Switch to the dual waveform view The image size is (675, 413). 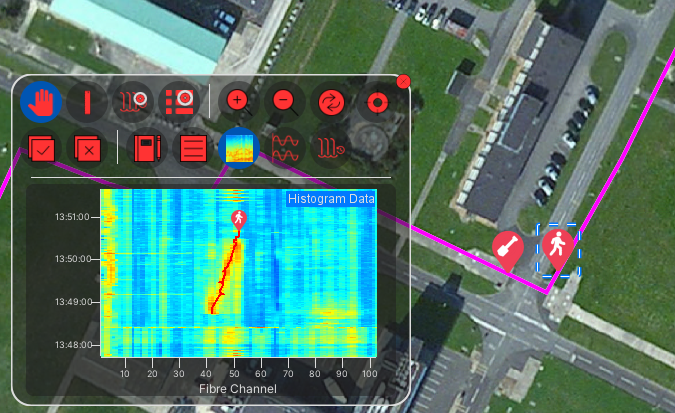pos(285,149)
